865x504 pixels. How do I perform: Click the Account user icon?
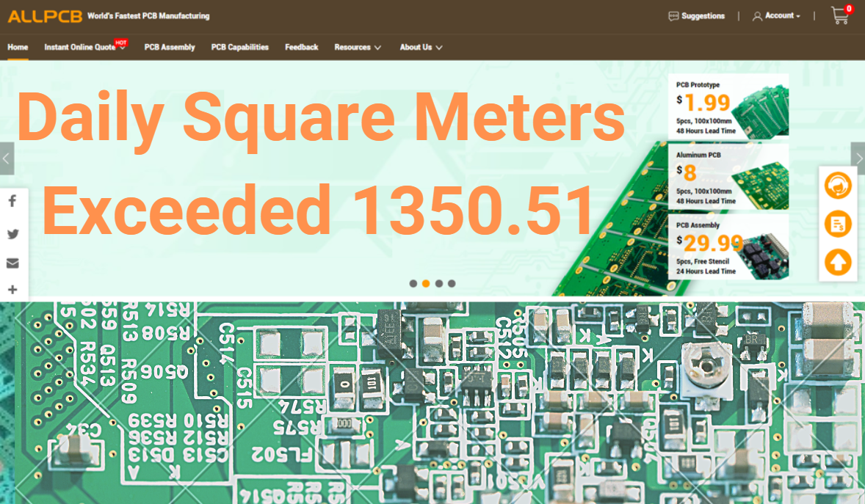click(x=758, y=17)
